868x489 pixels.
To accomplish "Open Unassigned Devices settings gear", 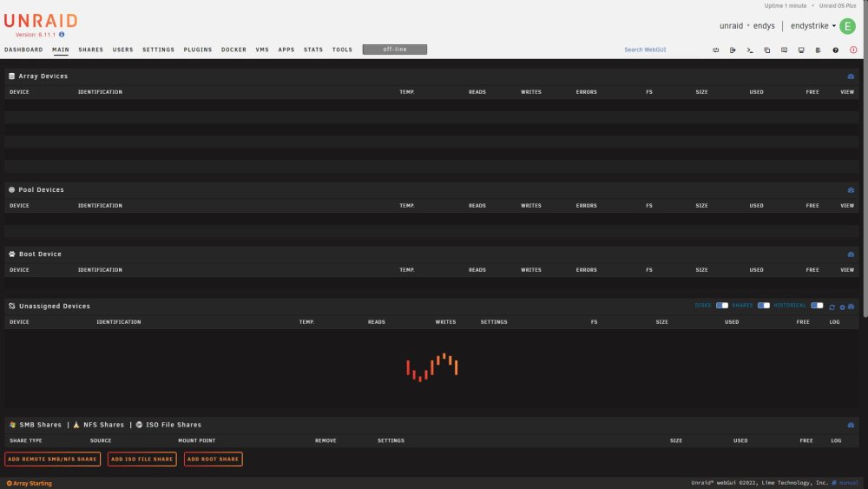I will coord(842,307).
